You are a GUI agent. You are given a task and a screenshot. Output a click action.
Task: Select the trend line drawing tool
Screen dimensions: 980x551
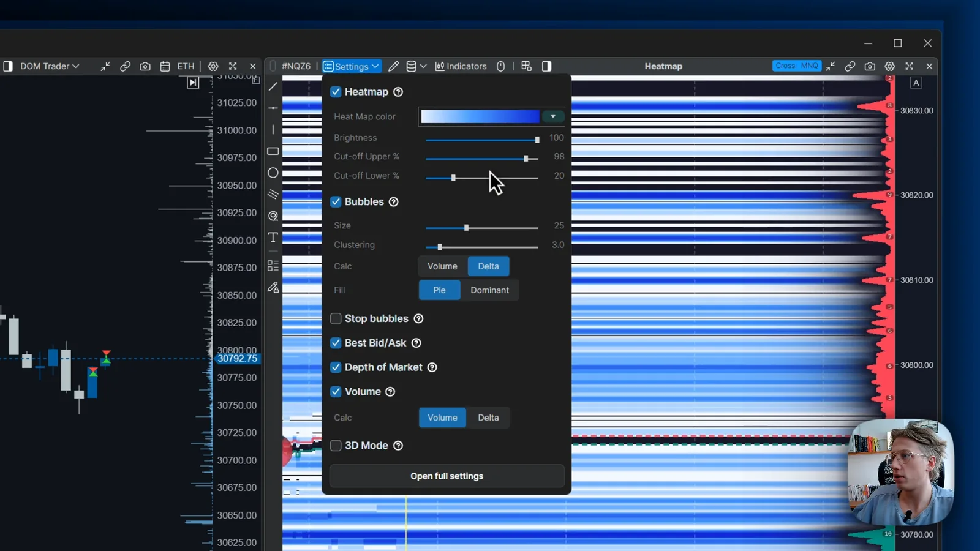click(x=273, y=86)
